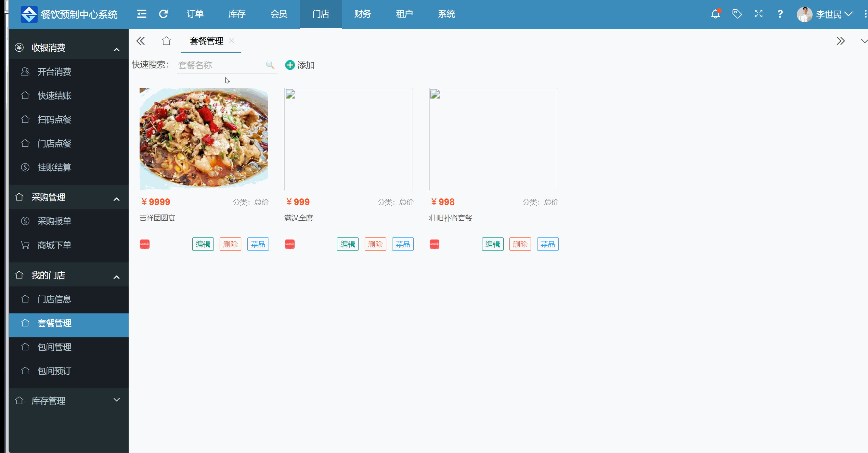Click 删除 button for 壮阳补肾套餐
868x453 pixels.
[x=520, y=244]
